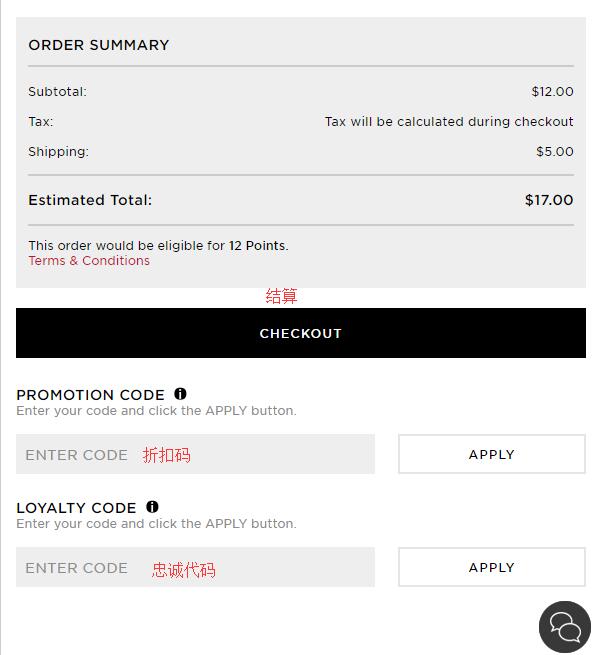Click the LOYALTY CODE heading
The width and height of the screenshot is (599, 655).
[76, 508]
